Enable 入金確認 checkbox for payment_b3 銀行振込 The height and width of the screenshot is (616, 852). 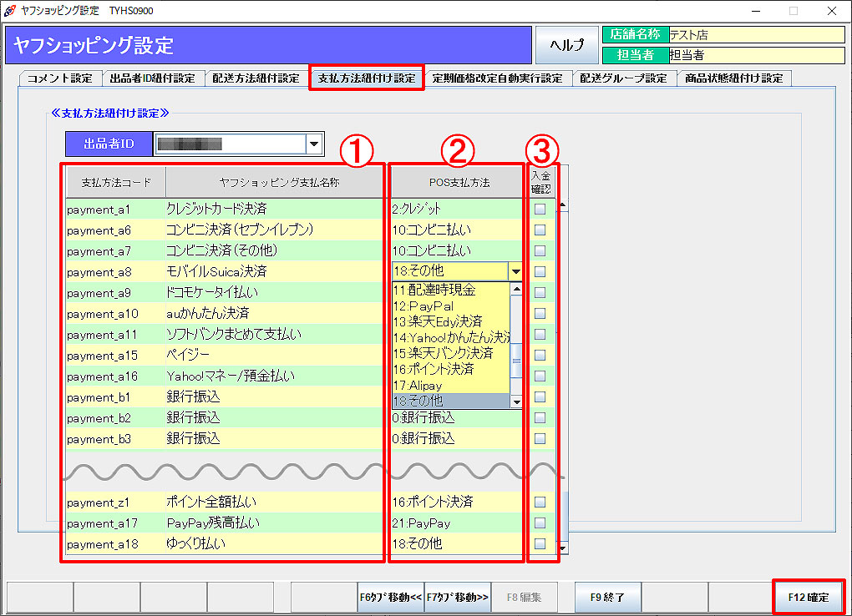click(x=540, y=438)
